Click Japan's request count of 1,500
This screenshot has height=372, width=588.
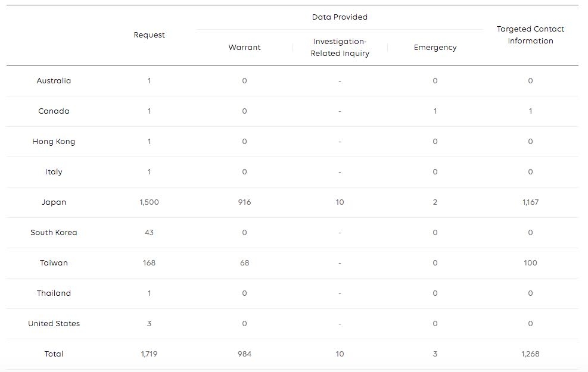coord(149,202)
